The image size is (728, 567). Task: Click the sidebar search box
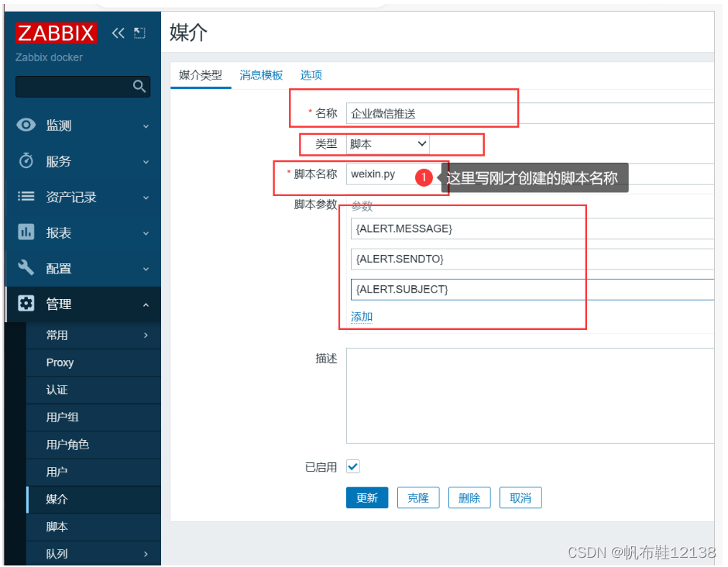tap(83, 87)
